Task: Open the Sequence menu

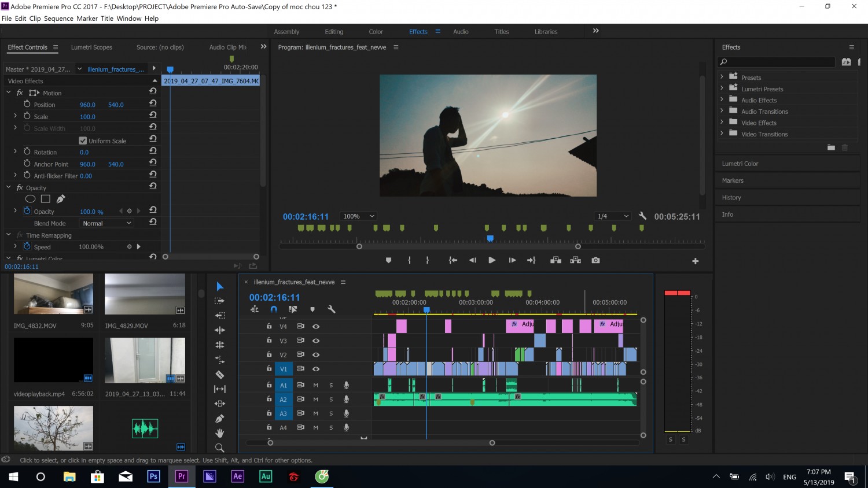Action: coord(58,19)
